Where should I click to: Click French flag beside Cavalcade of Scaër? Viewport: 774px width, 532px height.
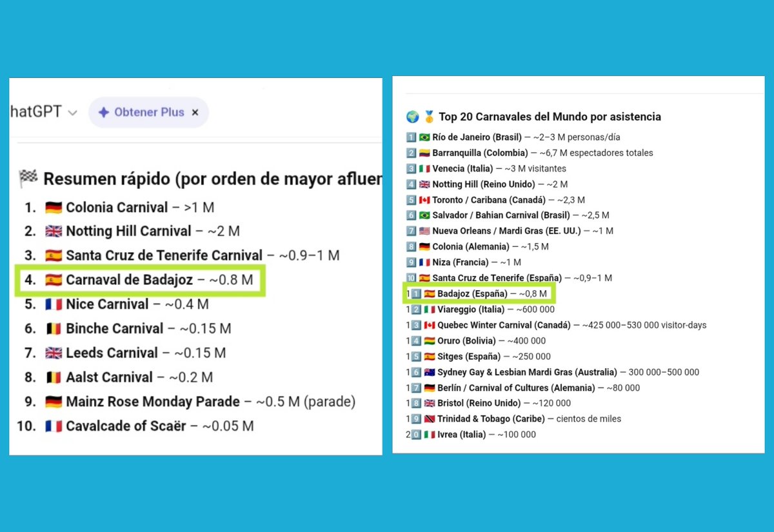pyautogui.click(x=53, y=426)
